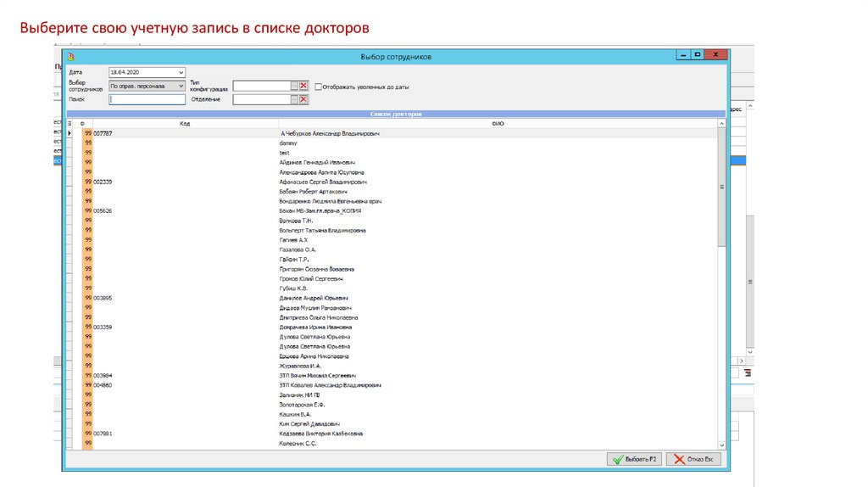The image size is (868, 487).
Task: Click code cell 007981
Action: point(103,434)
